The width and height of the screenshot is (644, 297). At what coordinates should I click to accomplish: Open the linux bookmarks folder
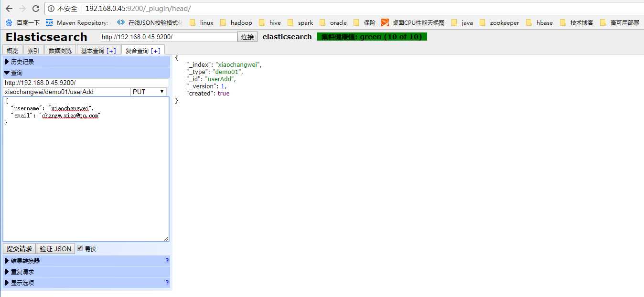(202, 22)
